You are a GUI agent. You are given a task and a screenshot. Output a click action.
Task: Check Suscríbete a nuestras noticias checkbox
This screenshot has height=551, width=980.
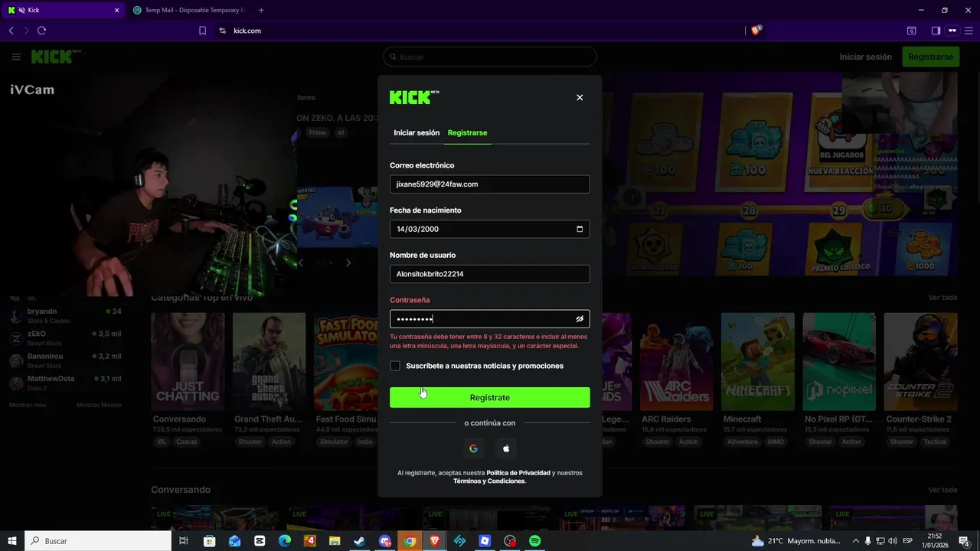click(x=395, y=366)
